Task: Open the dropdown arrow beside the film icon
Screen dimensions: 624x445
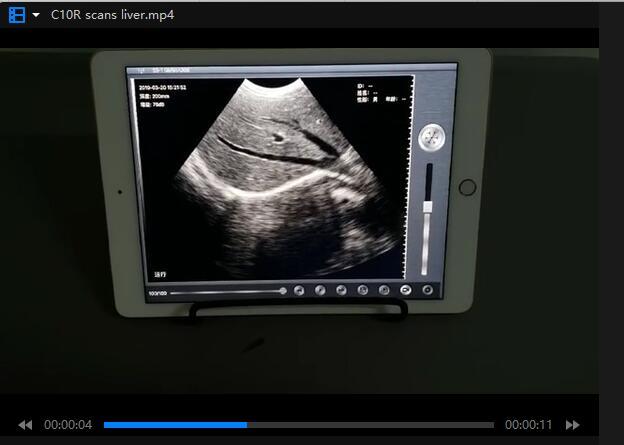Action: pyautogui.click(x=36, y=15)
